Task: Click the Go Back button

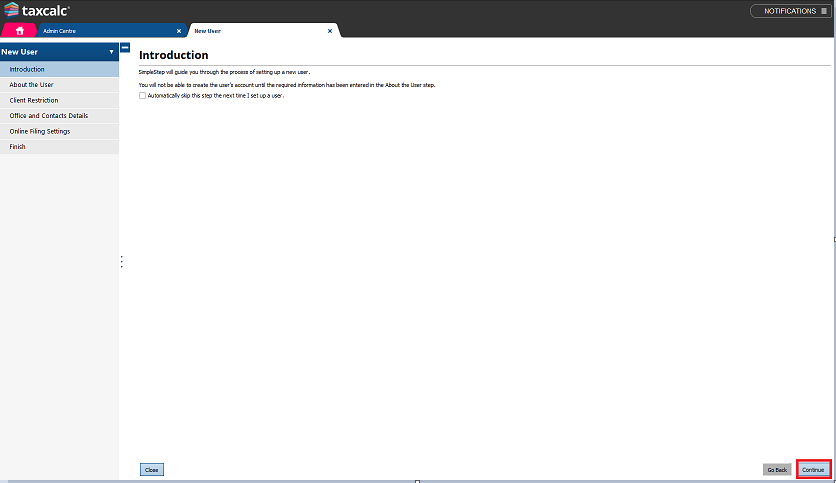Action: click(777, 469)
